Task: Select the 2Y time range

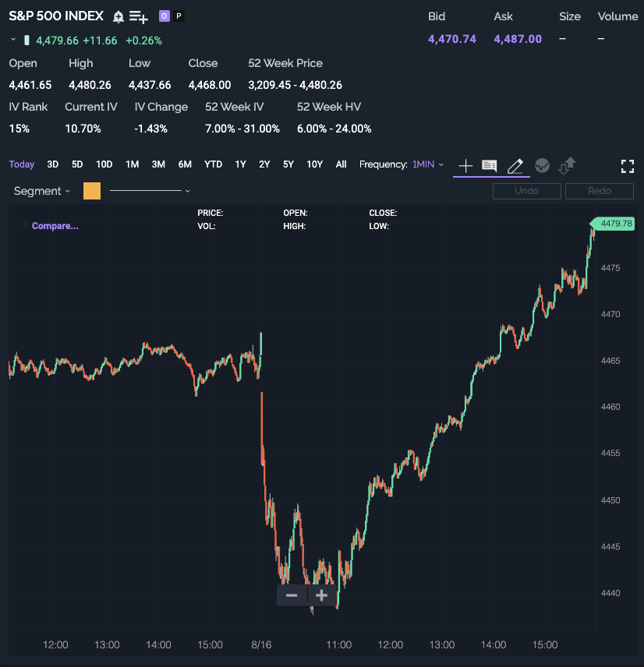Action: tap(264, 164)
